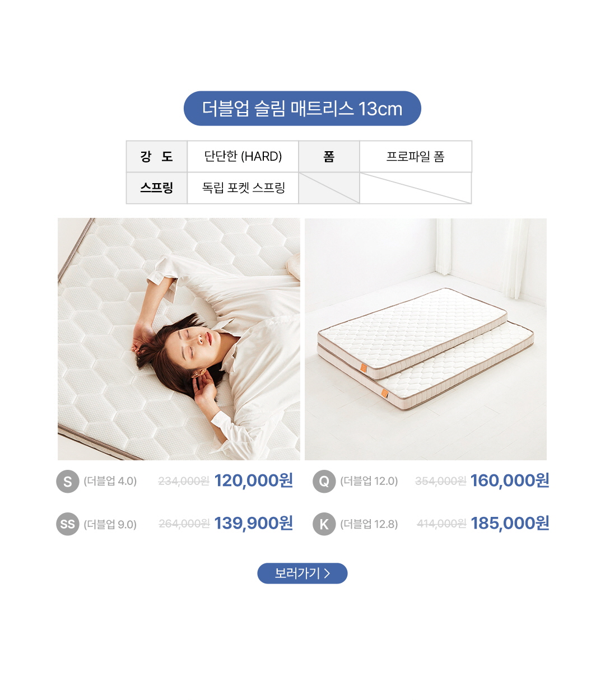Image resolution: width=605 pixels, height=700 pixels.
Task: Select the gray SS size badge
Action: tap(68, 524)
